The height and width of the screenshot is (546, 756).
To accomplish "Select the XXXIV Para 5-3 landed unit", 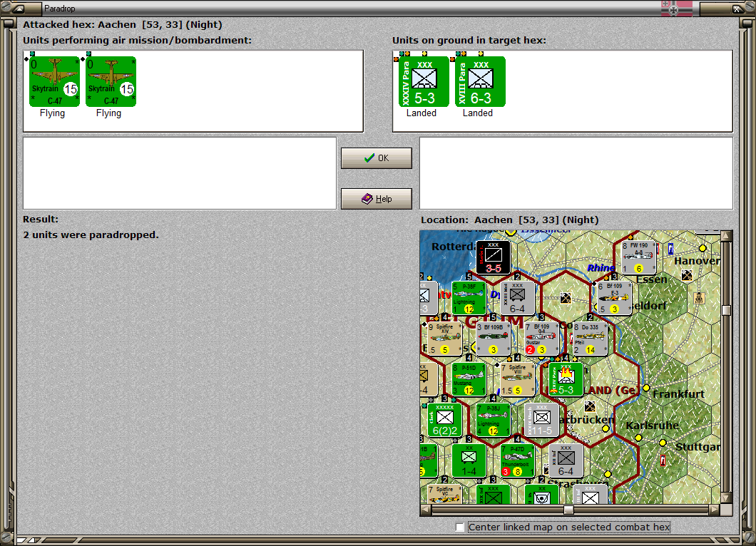I will [424, 81].
